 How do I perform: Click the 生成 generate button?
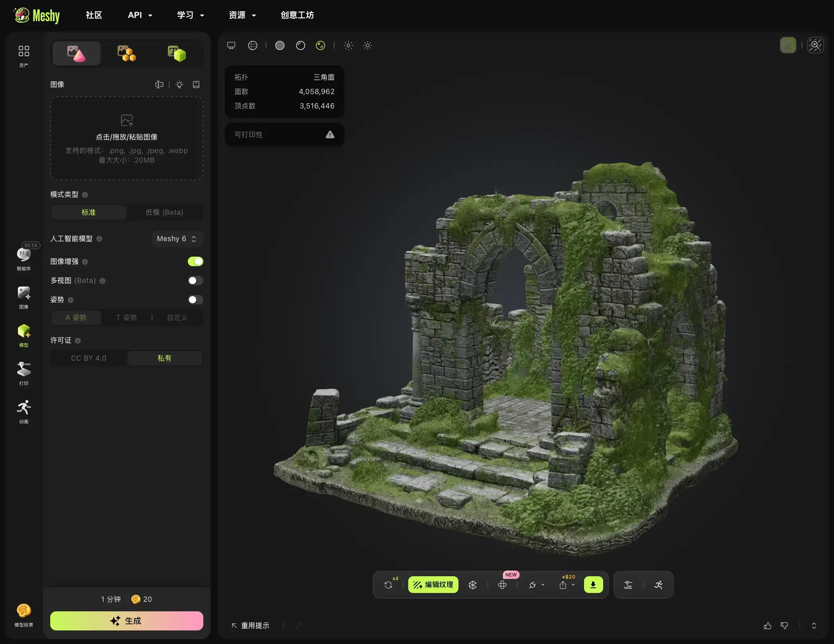pyautogui.click(x=127, y=621)
